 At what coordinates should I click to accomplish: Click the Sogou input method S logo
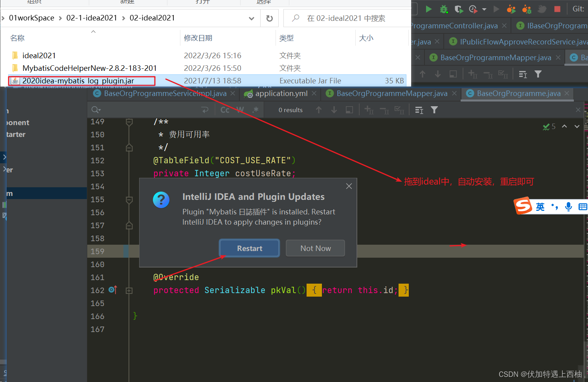point(524,206)
